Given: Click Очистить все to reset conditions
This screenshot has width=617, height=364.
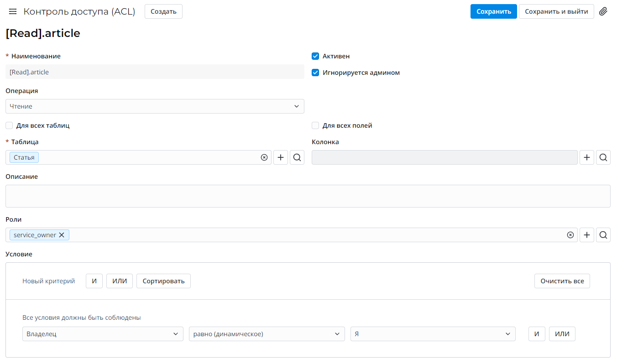Looking at the screenshot, I should [562, 281].
